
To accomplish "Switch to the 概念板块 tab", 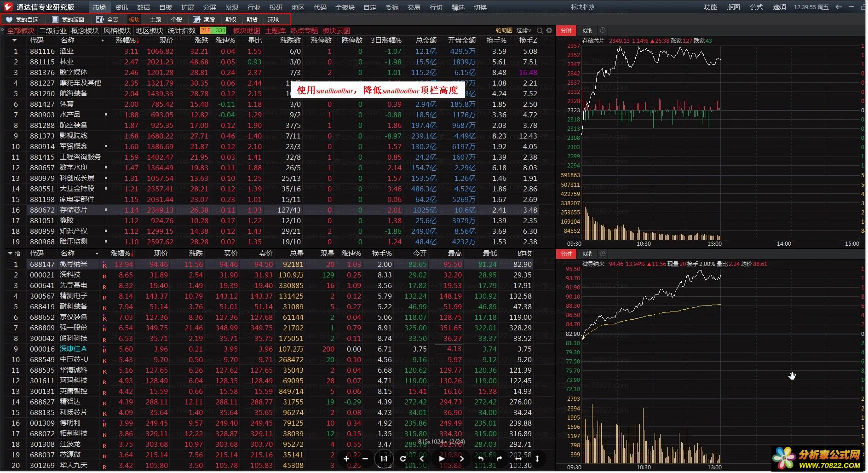I will tap(85, 31).
